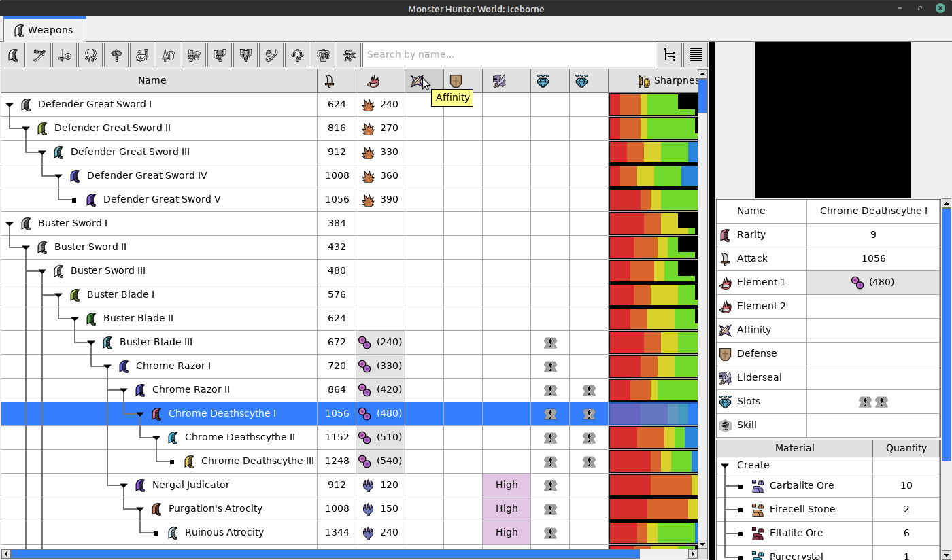Collapse Buster Sword I tree

tap(10, 224)
